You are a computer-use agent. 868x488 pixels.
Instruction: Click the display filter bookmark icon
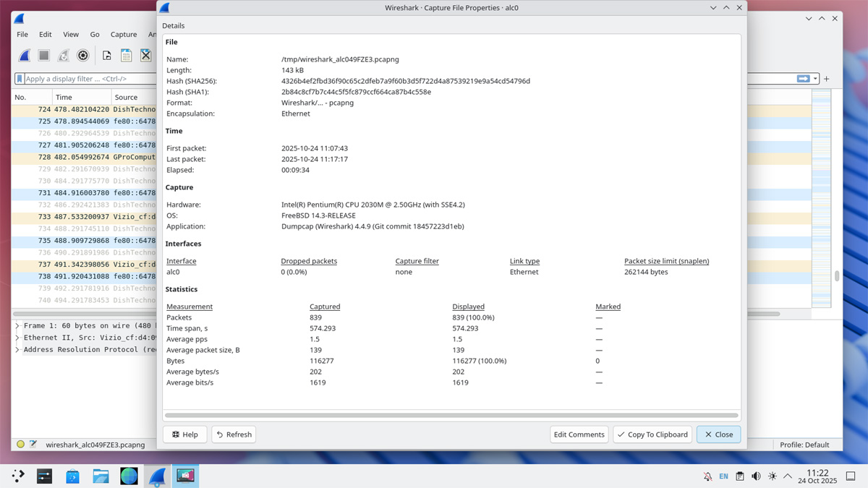click(x=20, y=79)
